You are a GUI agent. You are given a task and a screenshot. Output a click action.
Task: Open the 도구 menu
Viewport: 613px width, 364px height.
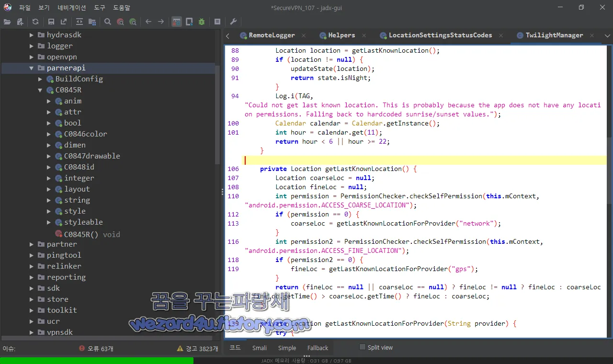(x=100, y=8)
